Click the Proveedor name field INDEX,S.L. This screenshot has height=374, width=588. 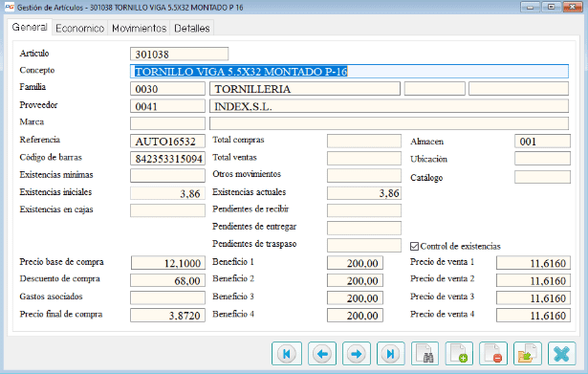tap(389, 106)
